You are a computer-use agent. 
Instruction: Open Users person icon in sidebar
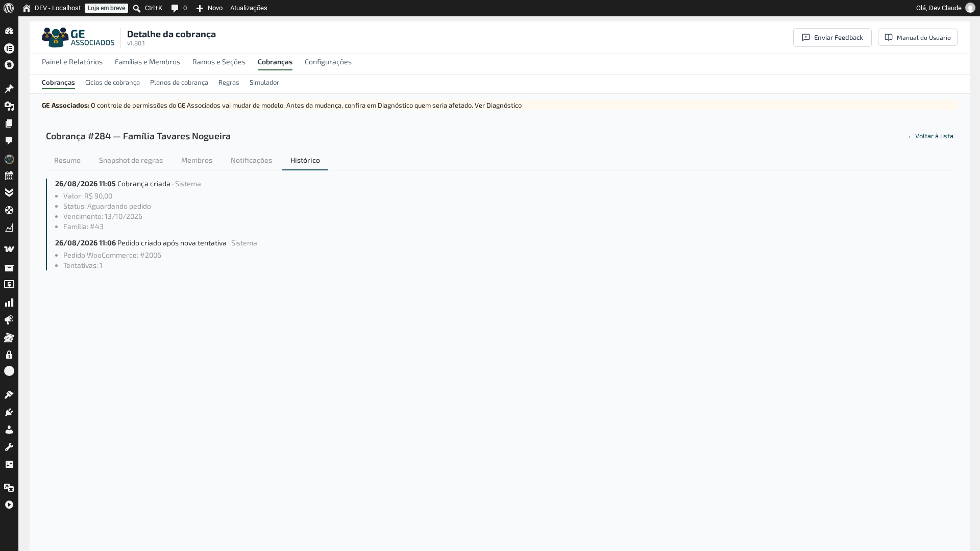(x=9, y=430)
